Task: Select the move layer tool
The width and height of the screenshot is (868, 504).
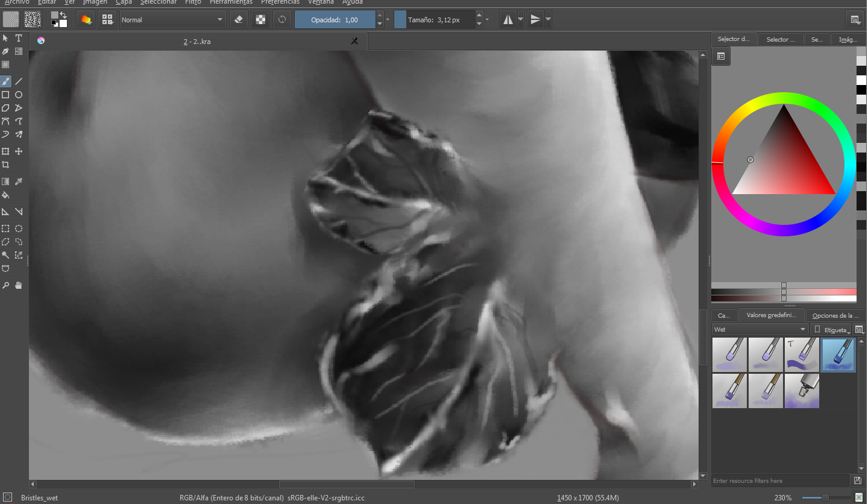Action: click(x=19, y=151)
